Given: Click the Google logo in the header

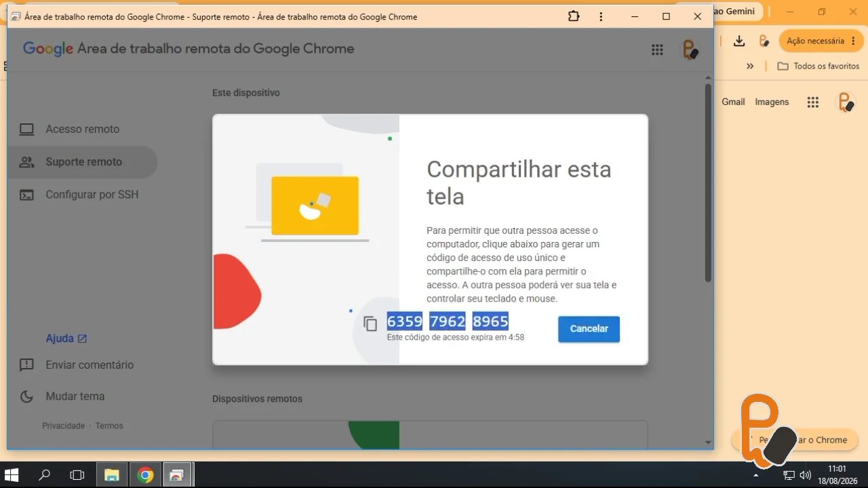Looking at the screenshot, I should [47, 49].
